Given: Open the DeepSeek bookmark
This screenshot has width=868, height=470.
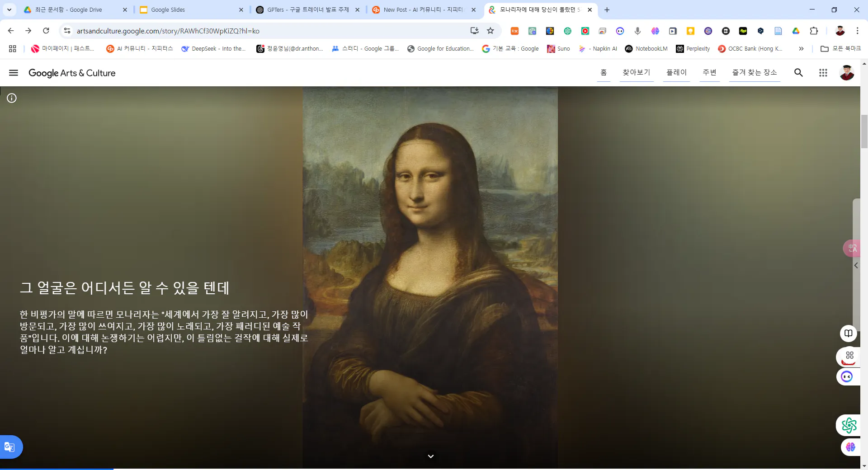Looking at the screenshot, I should click(x=213, y=48).
